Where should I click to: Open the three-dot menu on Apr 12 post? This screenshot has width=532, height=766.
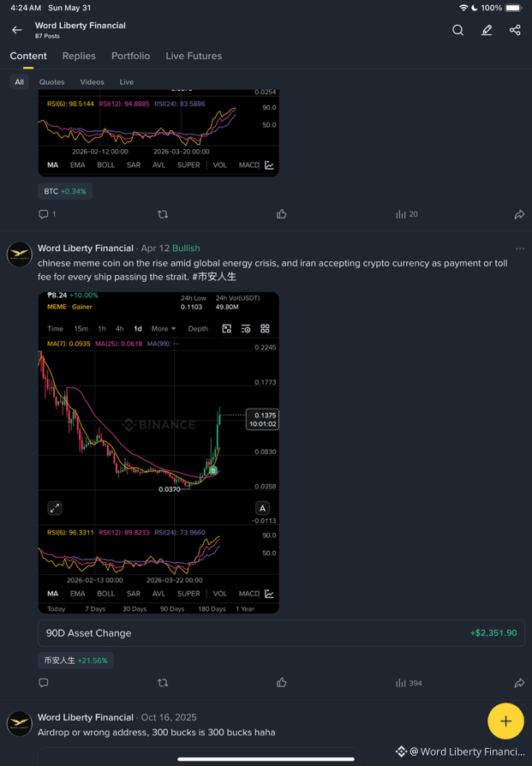(x=520, y=248)
